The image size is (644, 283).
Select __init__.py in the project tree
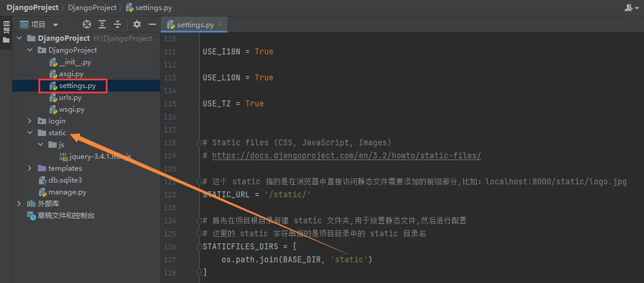click(75, 63)
